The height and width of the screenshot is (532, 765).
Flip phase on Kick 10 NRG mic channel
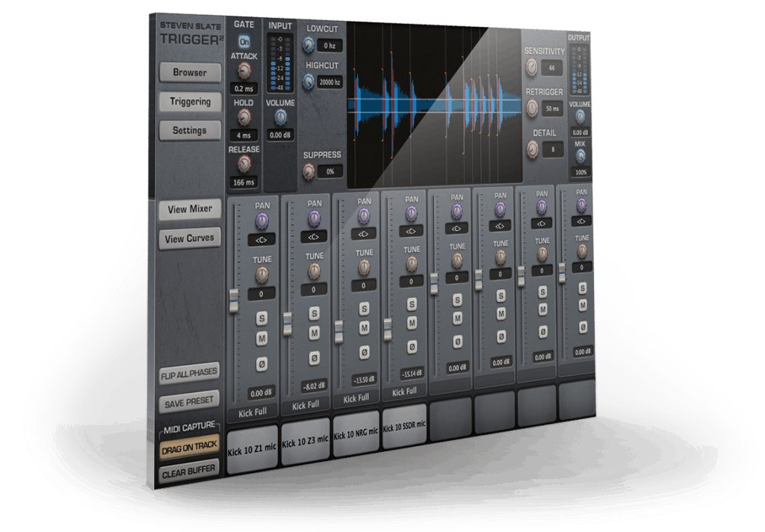click(364, 352)
